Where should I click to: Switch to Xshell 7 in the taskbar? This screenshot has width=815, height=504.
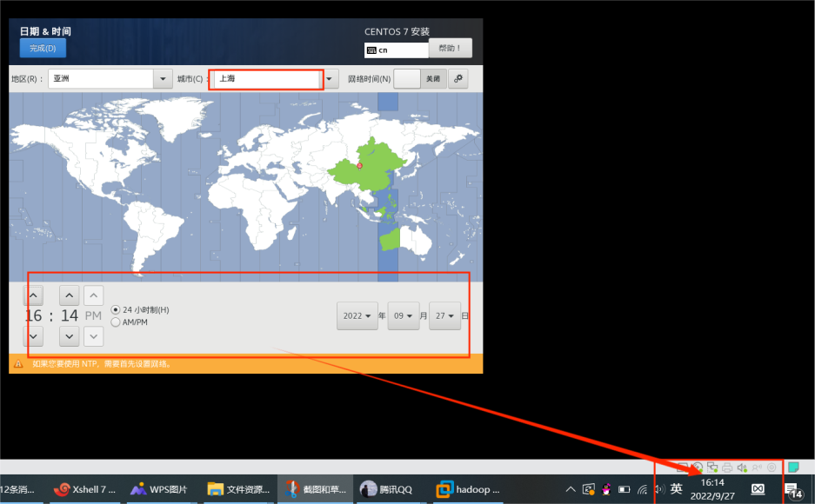84,489
